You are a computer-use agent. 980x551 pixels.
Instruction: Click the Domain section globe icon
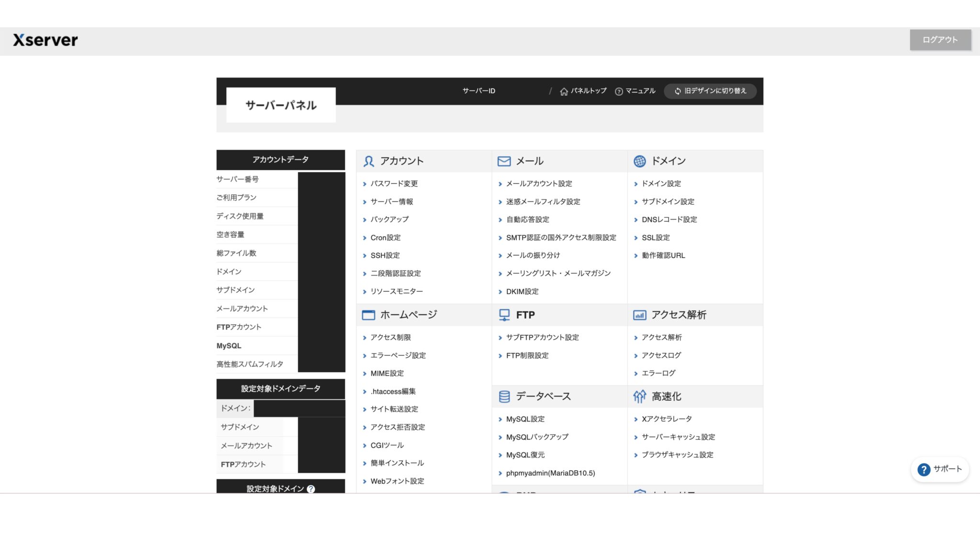coord(639,161)
